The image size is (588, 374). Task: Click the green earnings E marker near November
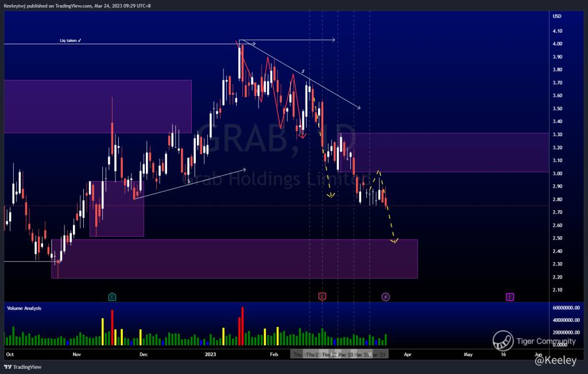112,297
